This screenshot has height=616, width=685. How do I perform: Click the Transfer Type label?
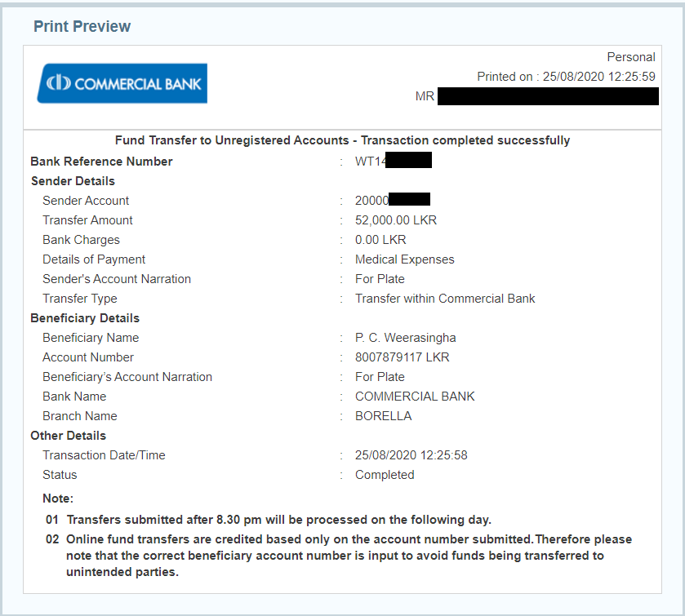point(79,299)
